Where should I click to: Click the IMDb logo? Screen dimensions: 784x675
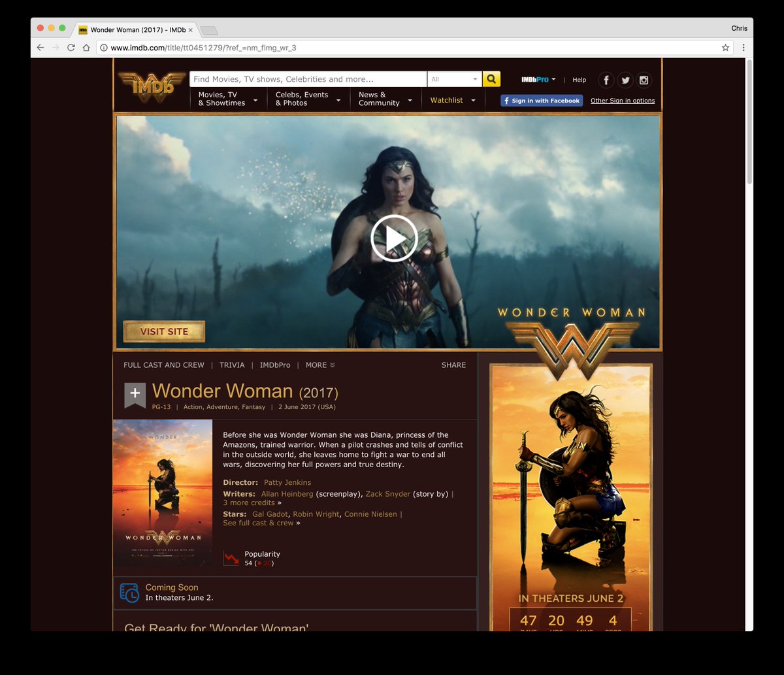152,88
